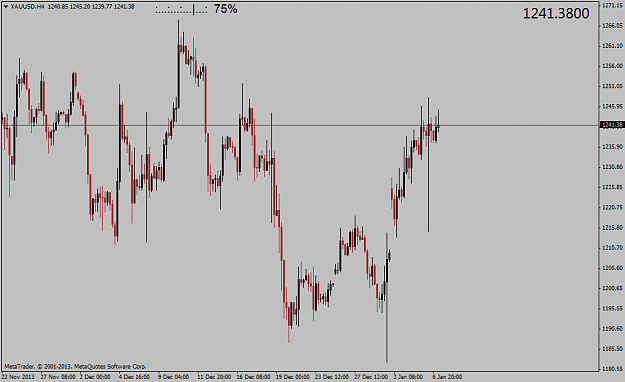Click the 22 Nov 2013 date label

click(18, 377)
